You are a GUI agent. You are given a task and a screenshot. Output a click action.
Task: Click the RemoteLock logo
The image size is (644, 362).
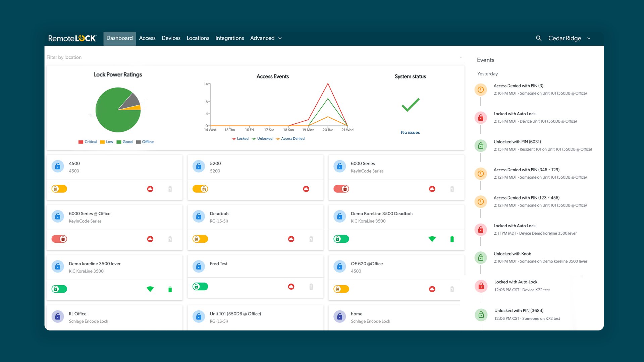point(72,38)
